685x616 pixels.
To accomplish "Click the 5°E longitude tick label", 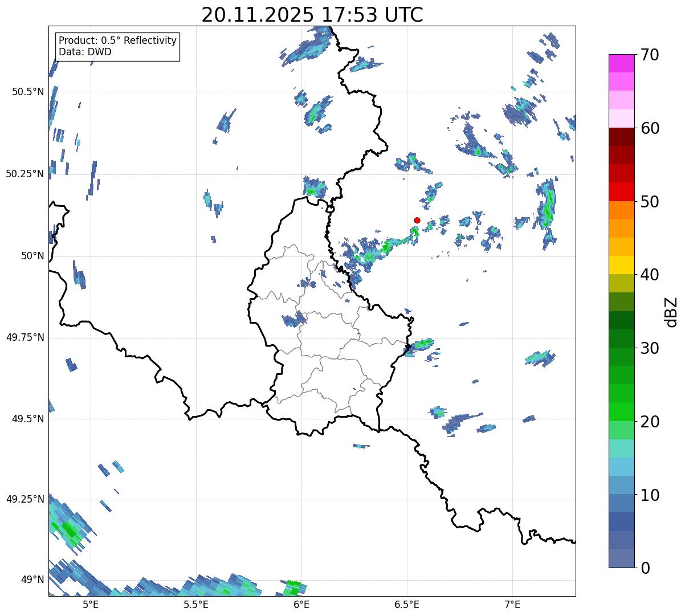I will pyautogui.click(x=91, y=604).
